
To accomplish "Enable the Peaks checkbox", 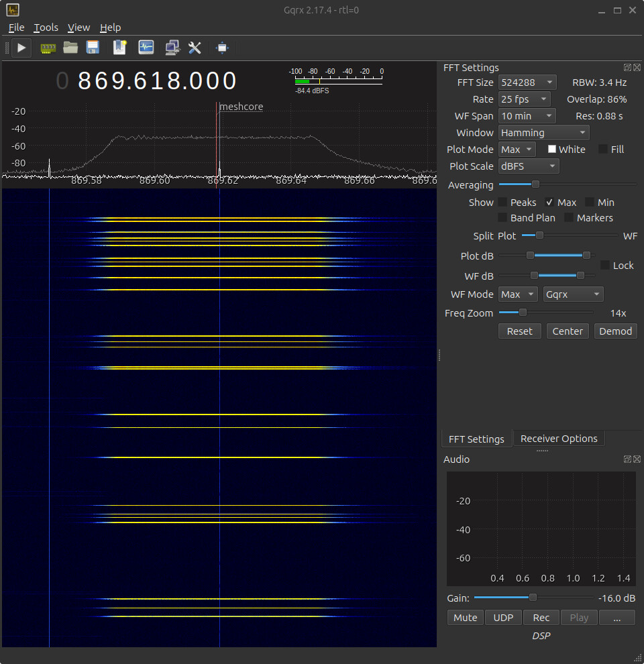I will coord(502,203).
